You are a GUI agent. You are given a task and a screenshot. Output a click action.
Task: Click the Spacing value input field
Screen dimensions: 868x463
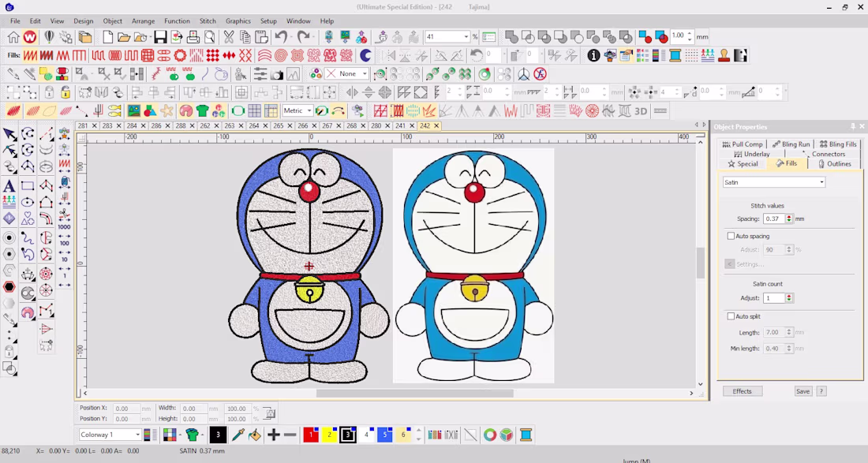pyautogui.click(x=774, y=218)
